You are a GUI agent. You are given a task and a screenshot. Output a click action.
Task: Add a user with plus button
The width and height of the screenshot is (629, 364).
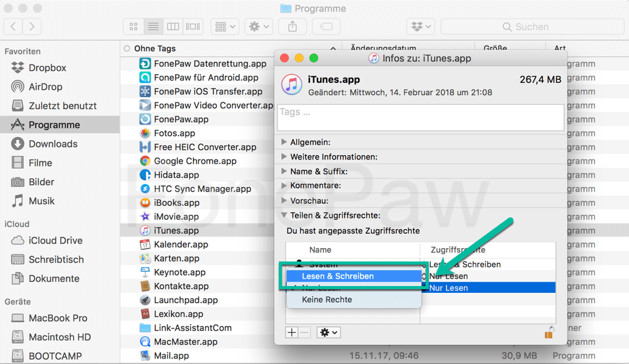[x=292, y=332]
